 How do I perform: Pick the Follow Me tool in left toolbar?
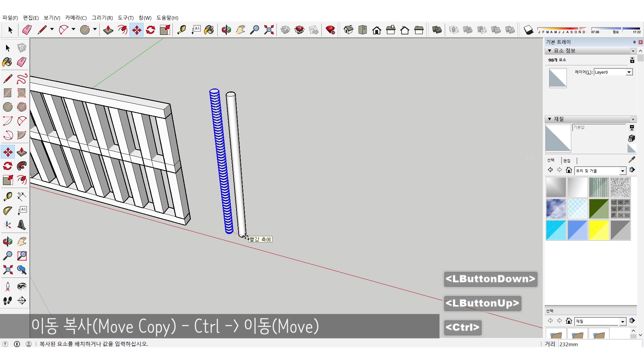(x=22, y=166)
